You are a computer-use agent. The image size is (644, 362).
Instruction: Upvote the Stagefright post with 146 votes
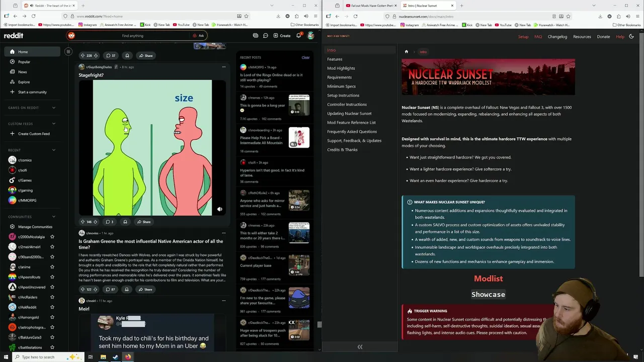(83, 222)
